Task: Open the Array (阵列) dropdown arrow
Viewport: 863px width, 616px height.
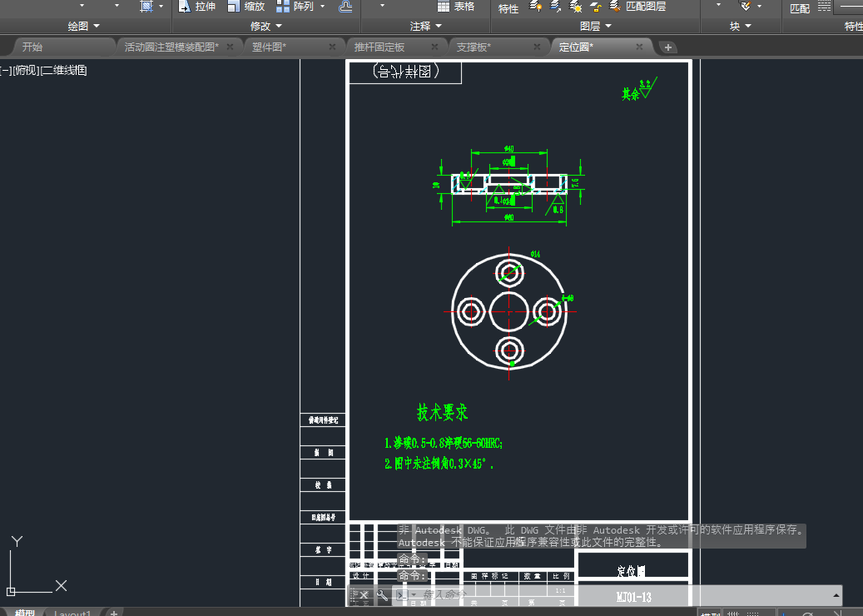Action: [x=323, y=6]
